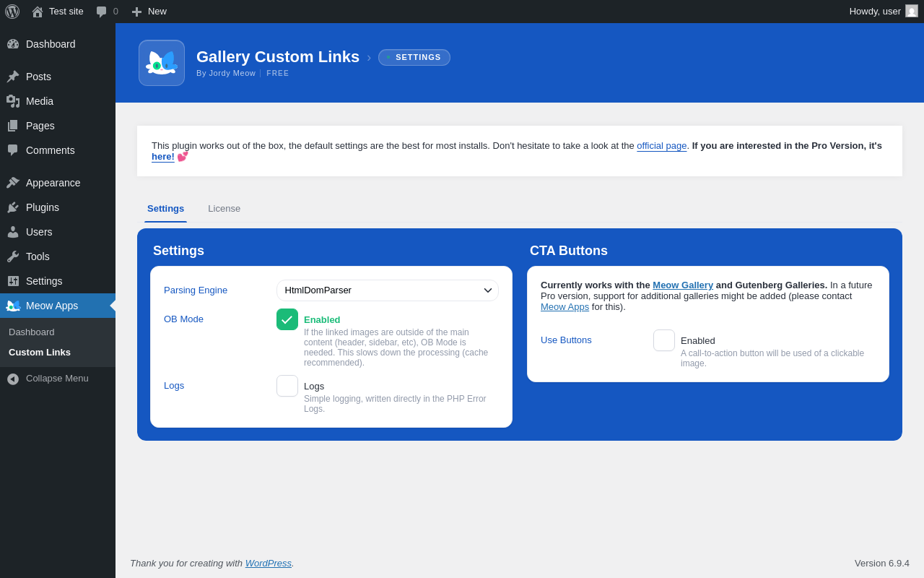Open Tools in the sidebar menu
This screenshot has width=924, height=578.
pyautogui.click(x=58, y=256)
